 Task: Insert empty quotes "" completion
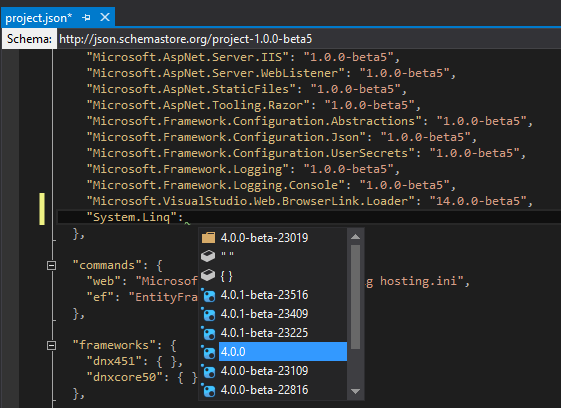[x=227, y=255]
